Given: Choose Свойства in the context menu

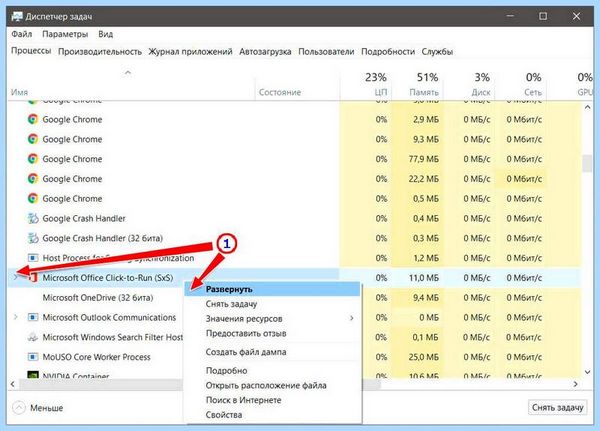Looking at the screenshot, I should [272, 415].
